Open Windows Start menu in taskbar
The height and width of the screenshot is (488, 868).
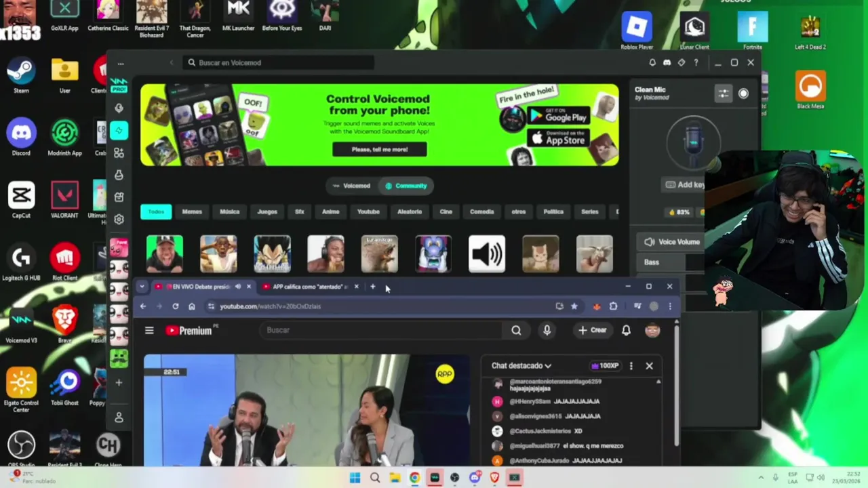pyautogui.click(x=355, y=478)
